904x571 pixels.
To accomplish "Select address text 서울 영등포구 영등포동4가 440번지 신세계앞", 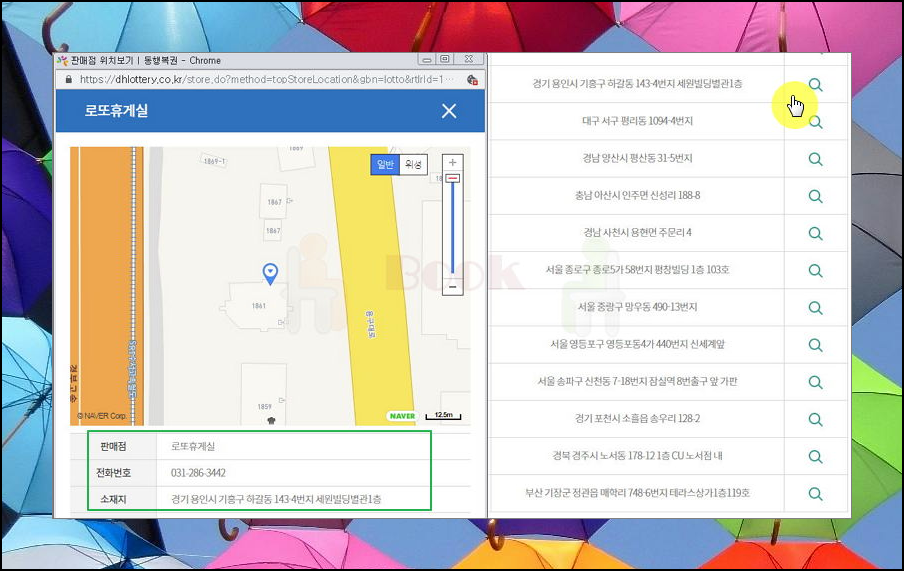I will tap(637, 344).
